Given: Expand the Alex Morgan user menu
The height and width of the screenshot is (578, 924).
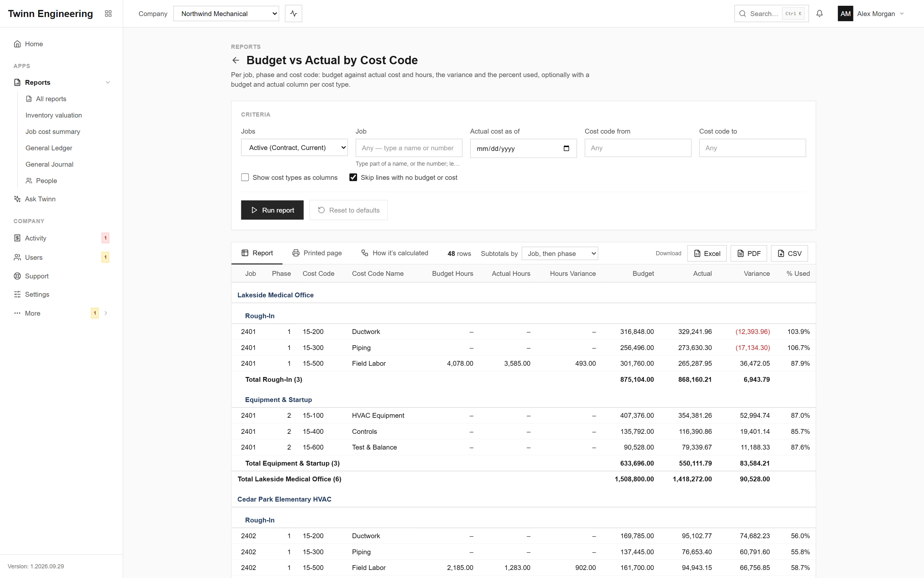Looking at the screenshot, I should click(902, 14).
